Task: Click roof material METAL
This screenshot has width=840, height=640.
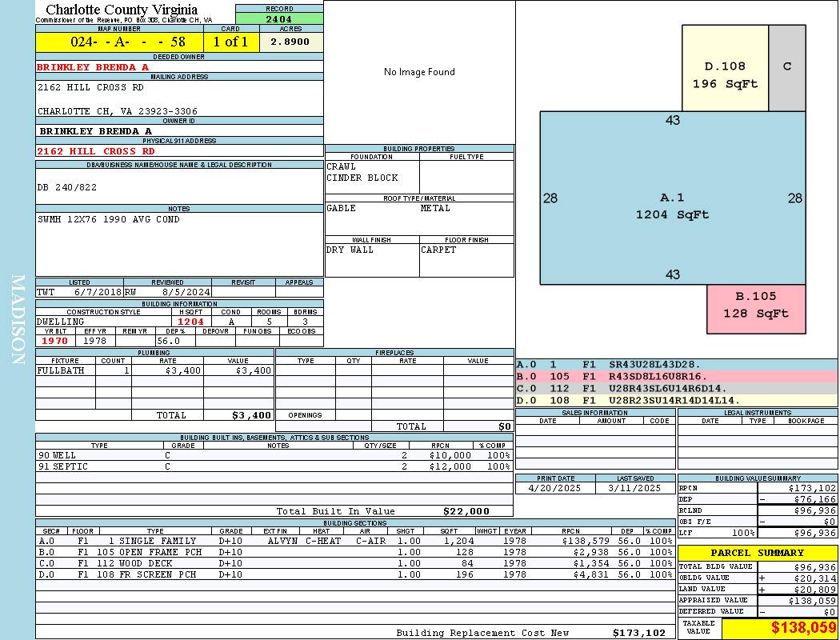Action: 435,208
